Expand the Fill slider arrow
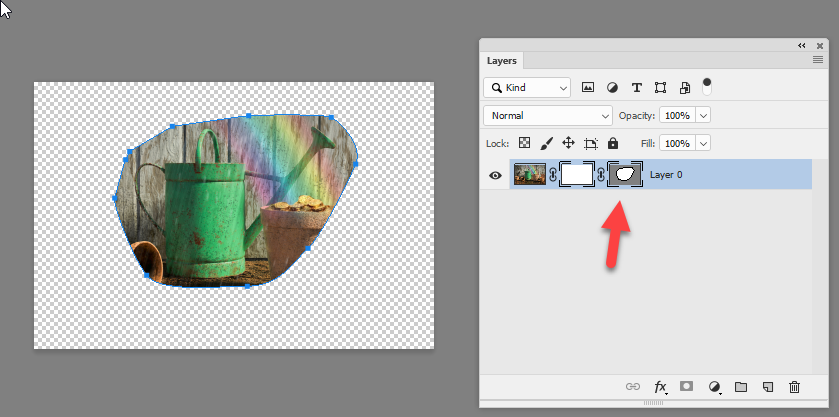Image resolution: width=839 pixels, height=417 pixels. [703, 143]
